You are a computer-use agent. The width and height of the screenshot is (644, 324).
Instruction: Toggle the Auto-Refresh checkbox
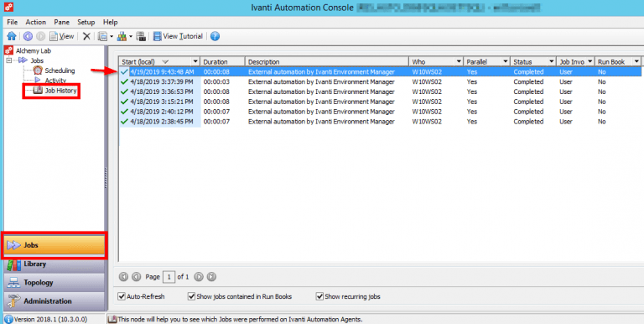point(122,296)
